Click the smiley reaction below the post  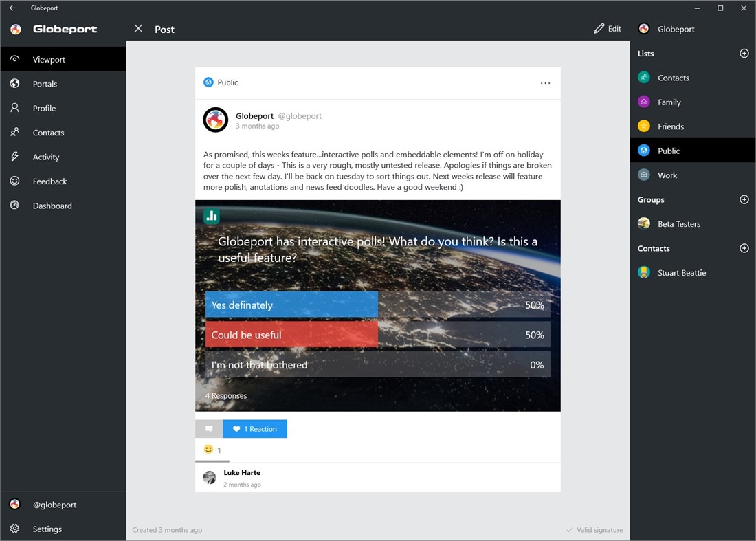208,448
